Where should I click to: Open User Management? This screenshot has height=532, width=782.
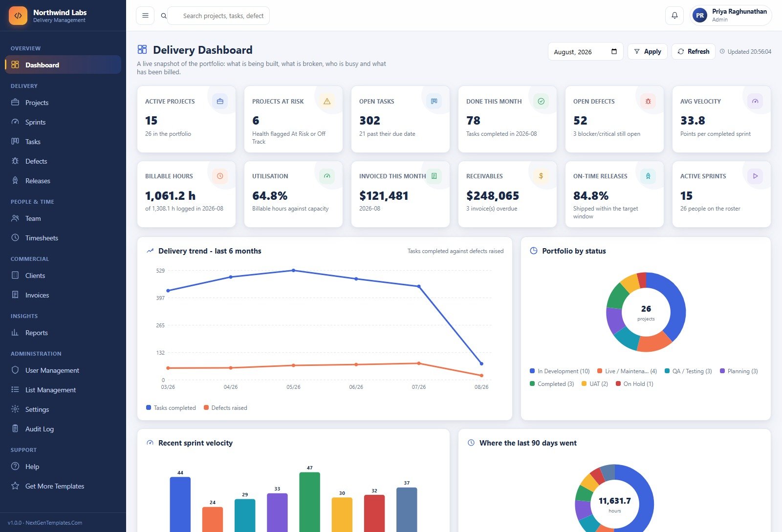tap(63, 370)
